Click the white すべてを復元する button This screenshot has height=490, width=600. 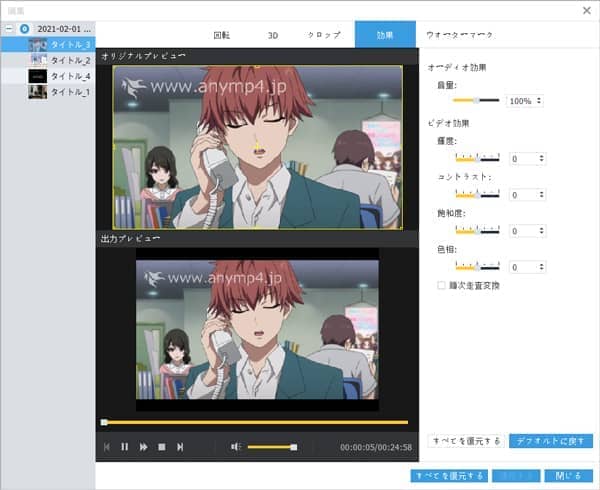pyautogui.click(x=466, y=441)
